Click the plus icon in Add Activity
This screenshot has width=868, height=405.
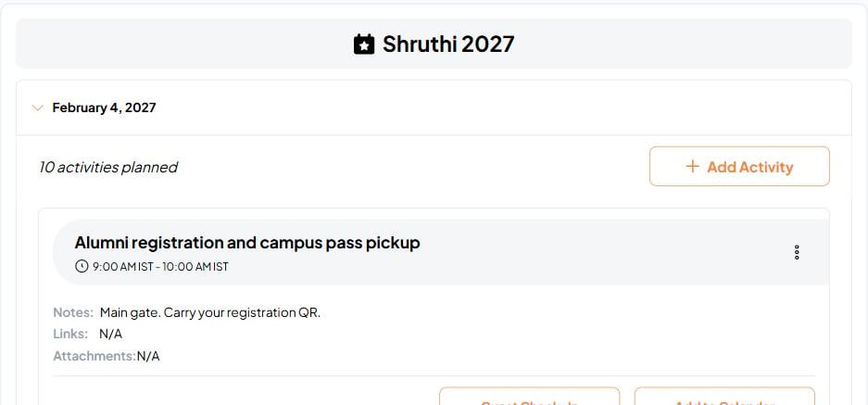point(692,166)
